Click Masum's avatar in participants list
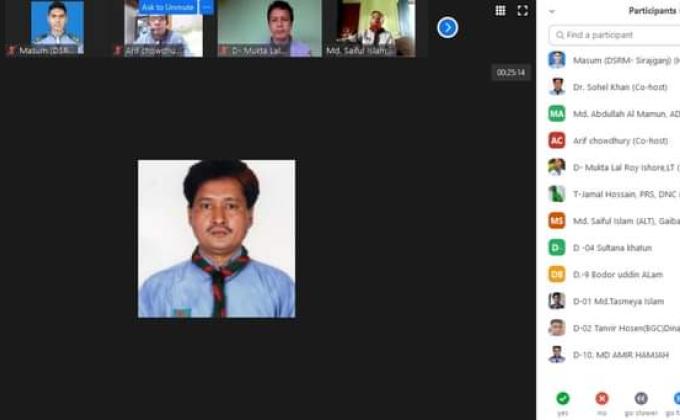The width and height of the screenshot is (680, 420). pos(557,60)
